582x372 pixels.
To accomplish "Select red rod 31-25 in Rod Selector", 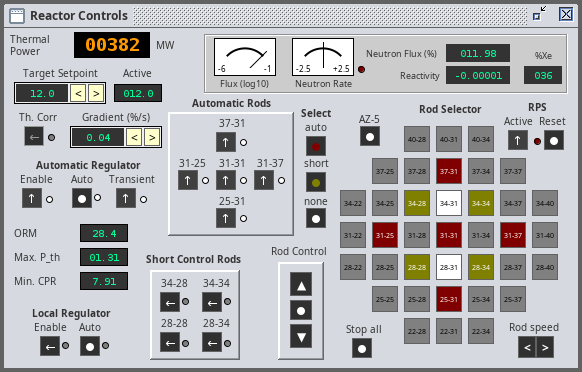I will (385, 235).
